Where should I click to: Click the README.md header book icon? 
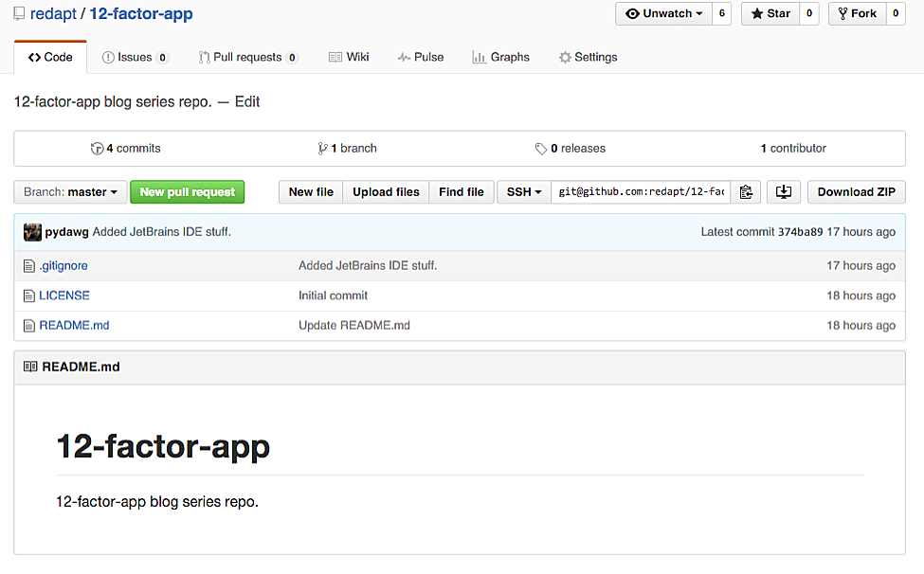coord(30,367)
